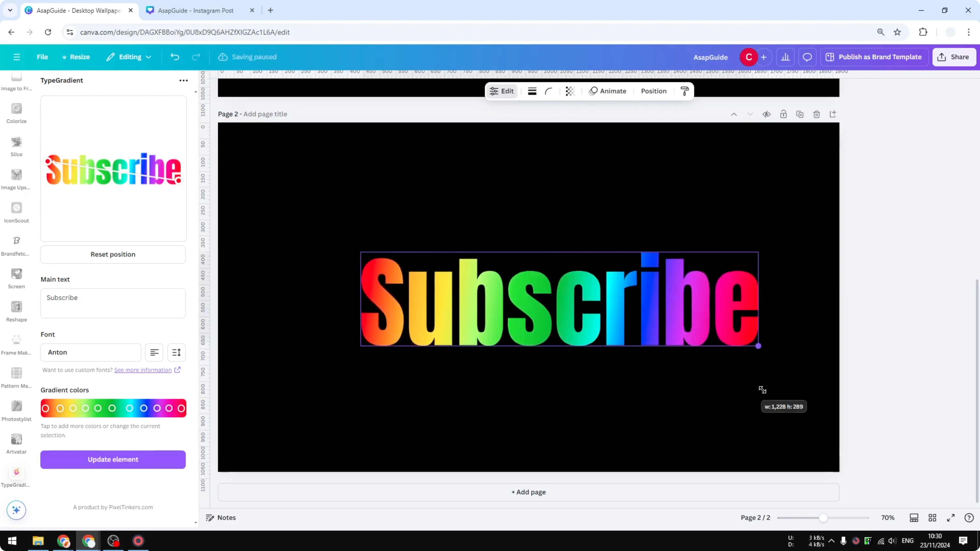
Task: Duplicate Page 2 using duplicate icon
Action: 799,114
